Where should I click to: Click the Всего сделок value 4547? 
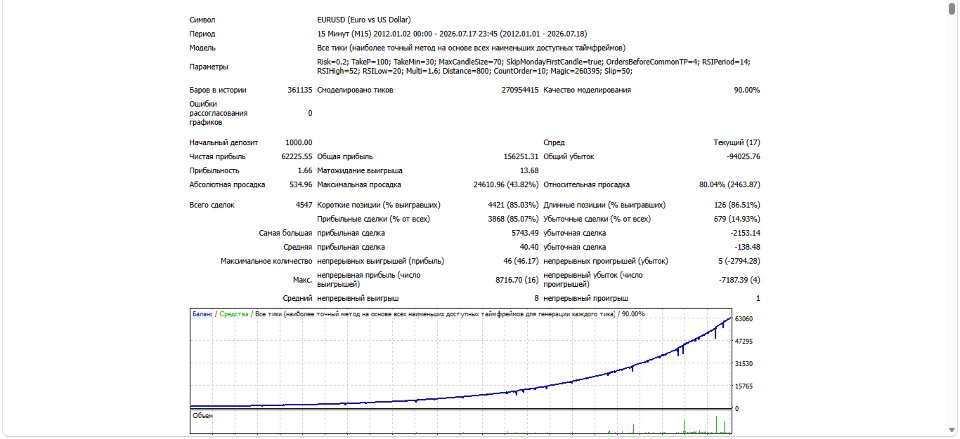click(304, 205)
